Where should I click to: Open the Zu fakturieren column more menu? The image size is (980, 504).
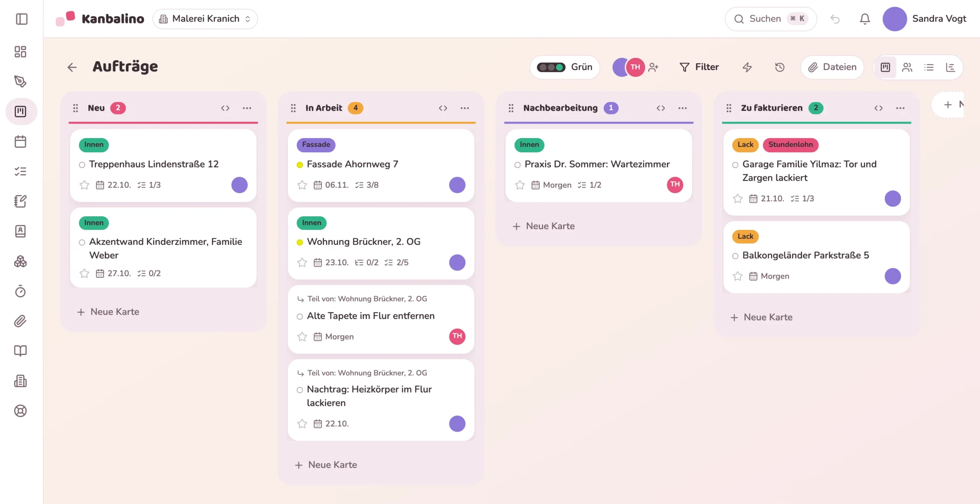900,108
